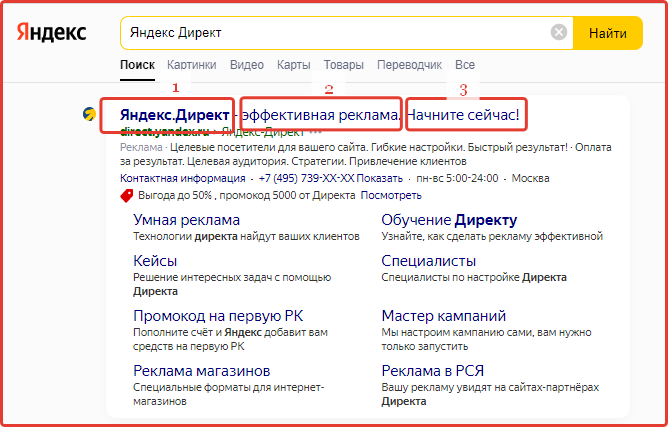Expand the Все services menu
This screenshot has width=668, height=427.
pos(465,65)
